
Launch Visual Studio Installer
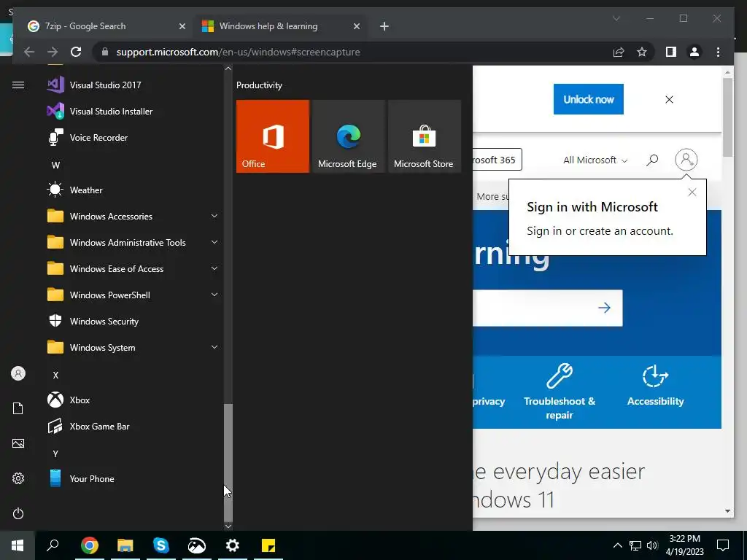[x=131, y=112]
